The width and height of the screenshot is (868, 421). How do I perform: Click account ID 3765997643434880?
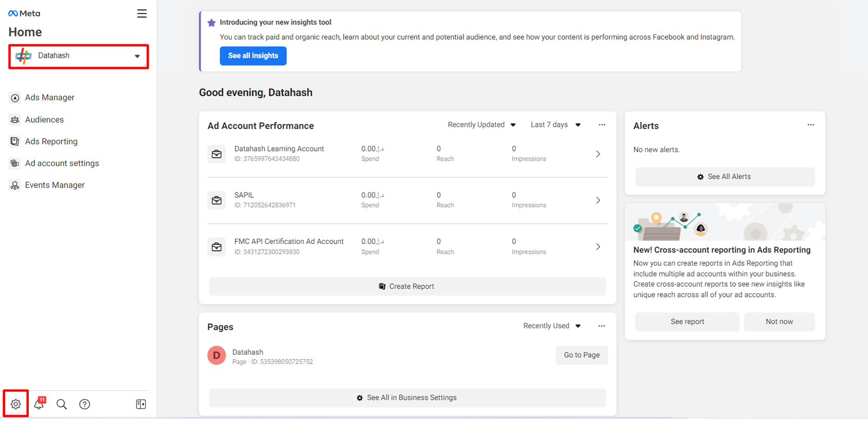click(x=267, y=159)
